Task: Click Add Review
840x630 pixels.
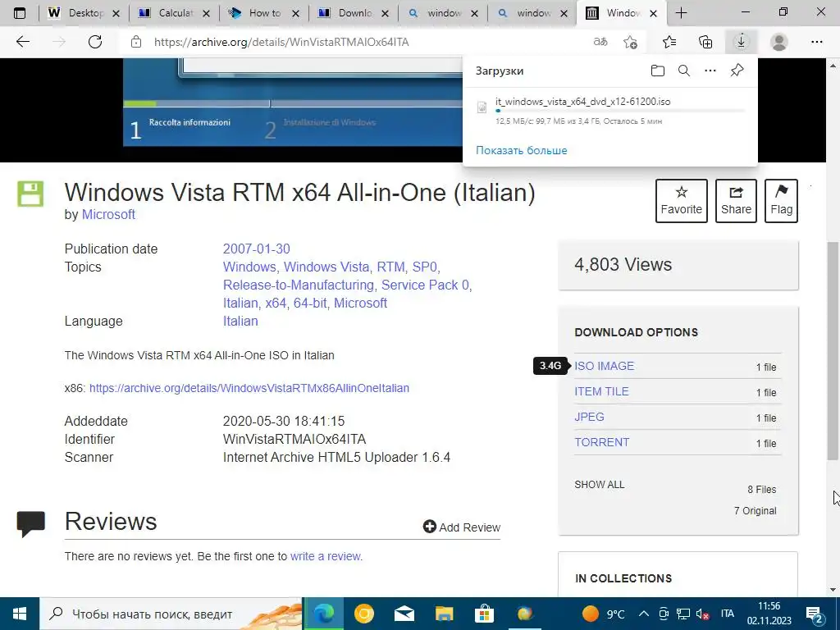Action: click(x=462, y=527)
